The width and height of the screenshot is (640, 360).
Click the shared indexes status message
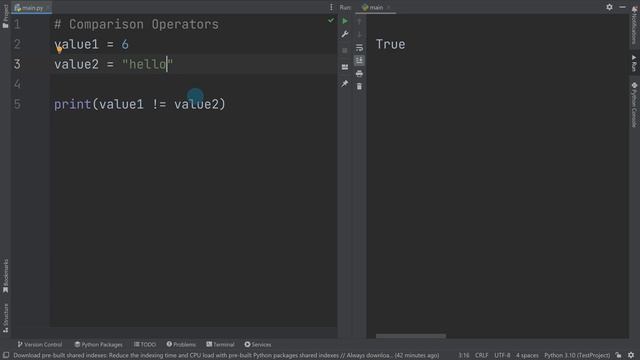tap(226, 356)
